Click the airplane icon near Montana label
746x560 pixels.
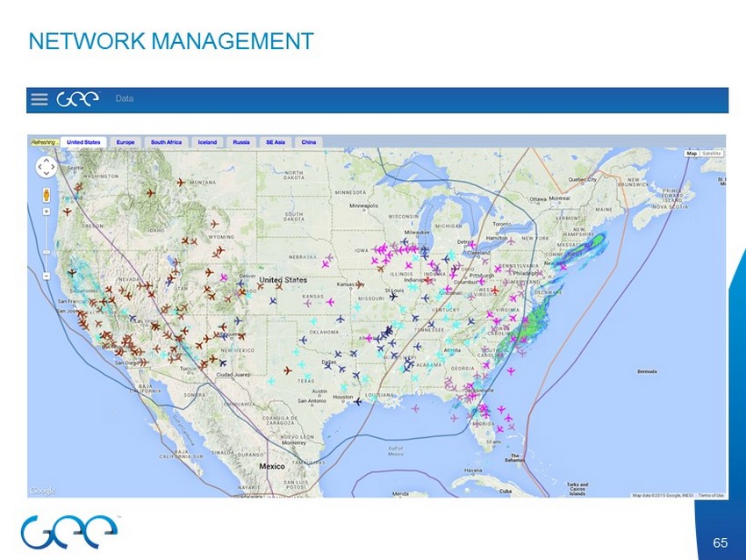pyautogui.click(x=181, y=183)
